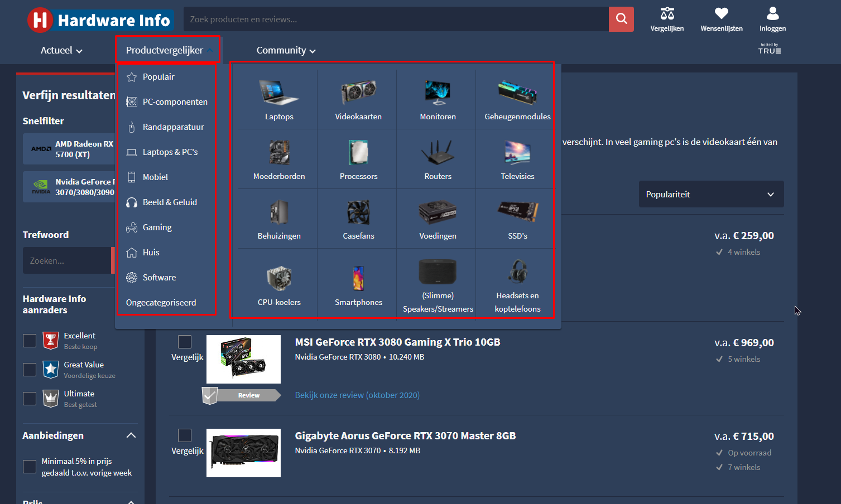
Task: Open the Voedingen category icon
Action: (438, 212)
